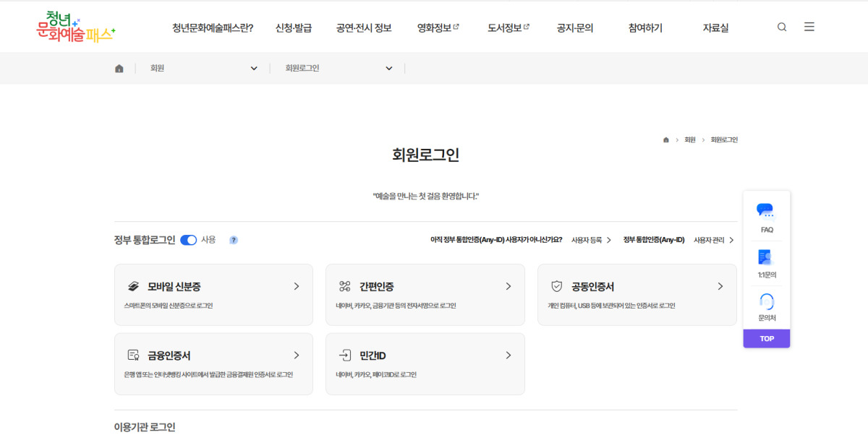This screenshot has height=448, width=868.
Task: Open the 도서정보 menu
Action: (504, 28)
